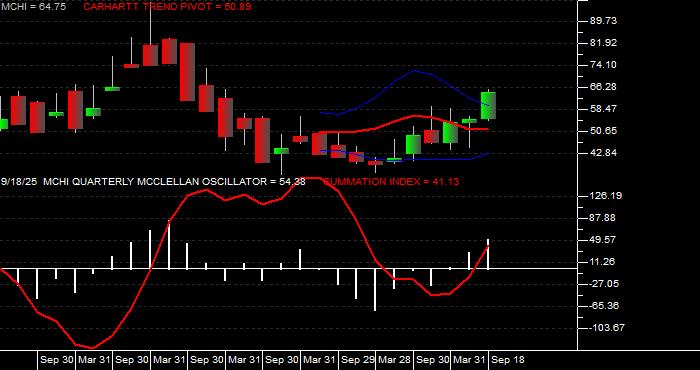Click the Quarterly McClellan Oscillator = 54.38 title
Image resolution: width=700 pixels, height=370 pixels.
tap(175, 182)
